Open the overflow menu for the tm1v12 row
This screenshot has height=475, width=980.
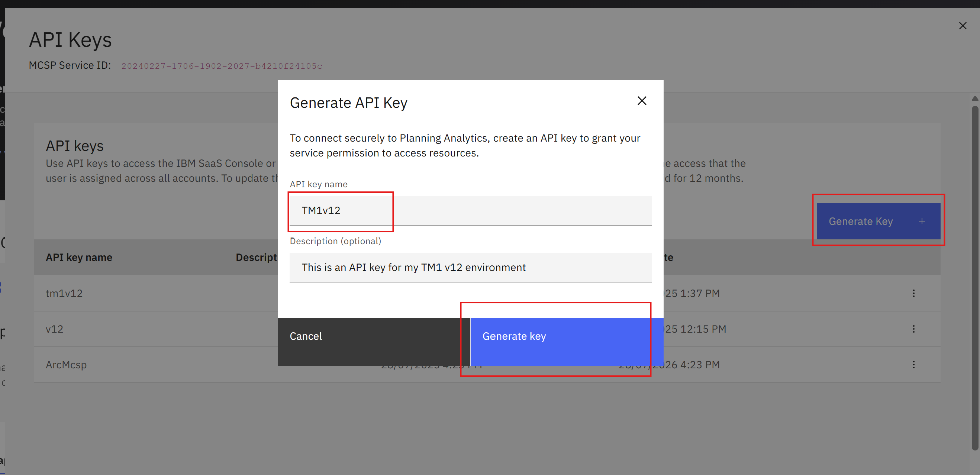(x=913, y=293)
